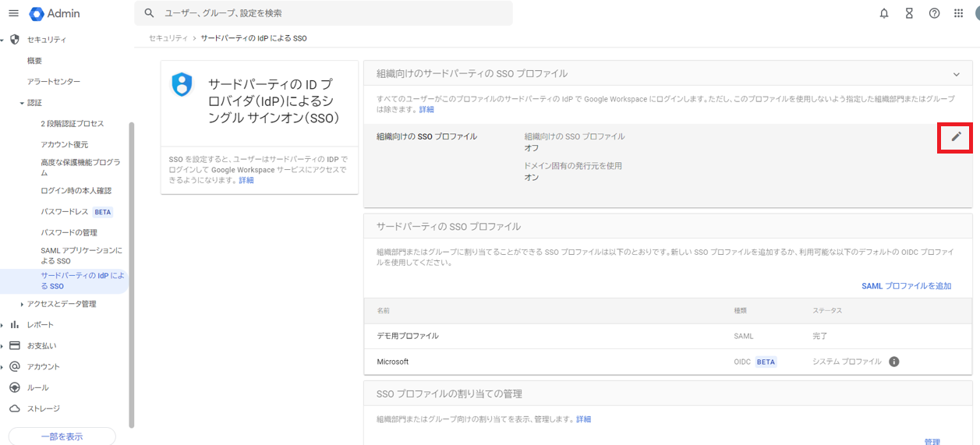Viewport: 980px width, 445px height.
Task: Open the デモ用プロファイル row
Action: (x=667, y=336)
